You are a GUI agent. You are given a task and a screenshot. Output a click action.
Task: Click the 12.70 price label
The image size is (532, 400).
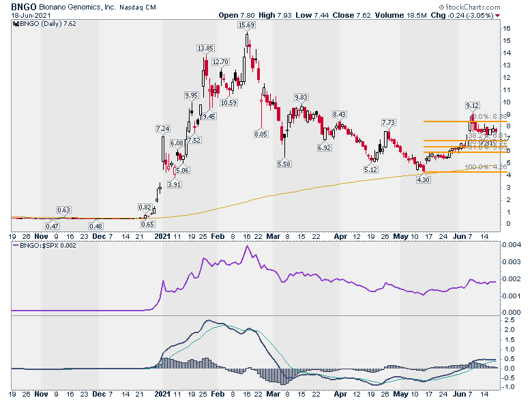[220, 62]
